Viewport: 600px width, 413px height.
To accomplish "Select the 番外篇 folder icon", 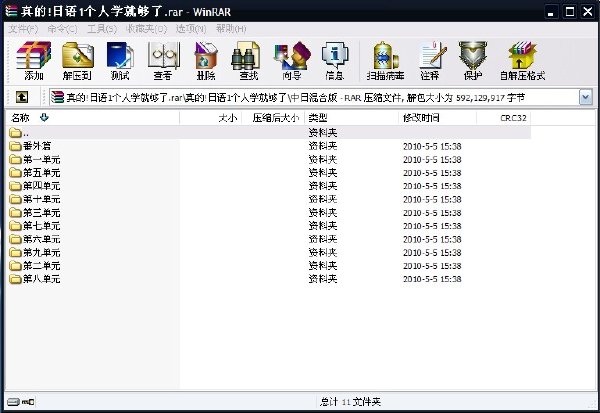I will click(x=15, y=146).
